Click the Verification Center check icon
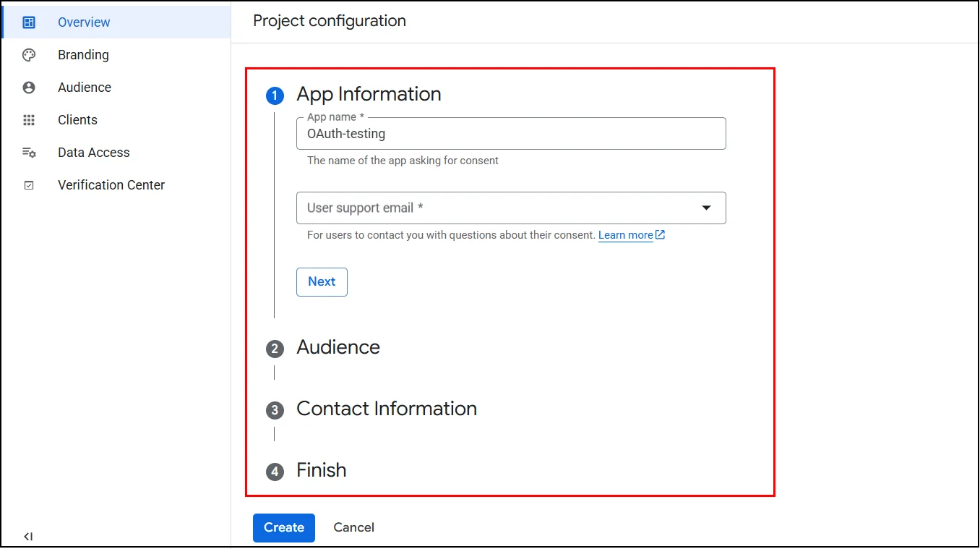980x549 pixels. click(29, 185)
